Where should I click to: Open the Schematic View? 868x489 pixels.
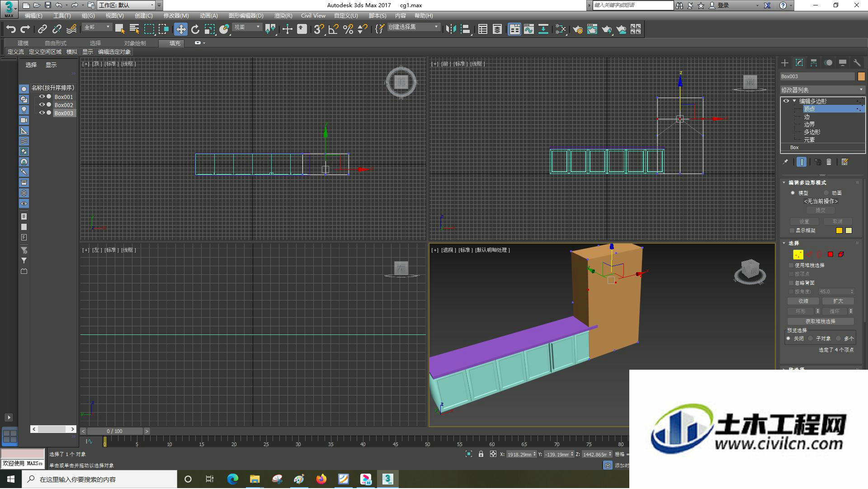pos(543,29)
